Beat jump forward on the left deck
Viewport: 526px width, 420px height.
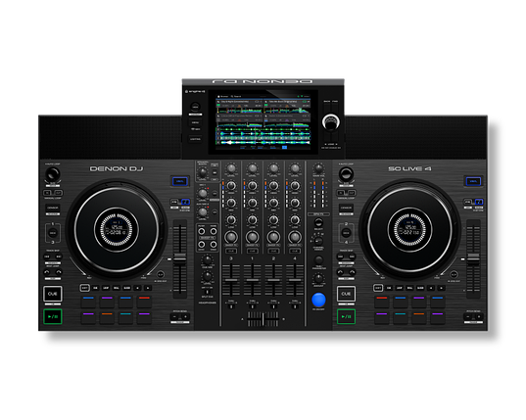pyautogui.click(x=59, y=272)
